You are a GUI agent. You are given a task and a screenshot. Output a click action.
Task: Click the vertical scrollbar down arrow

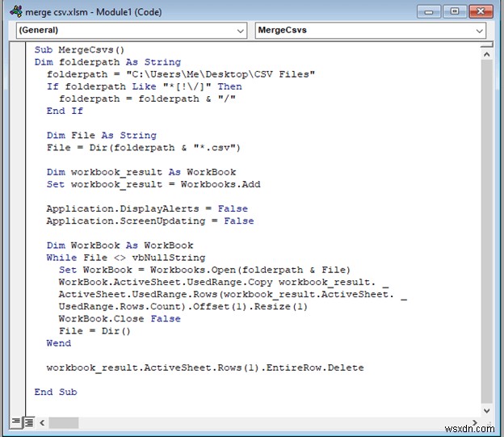487,410
